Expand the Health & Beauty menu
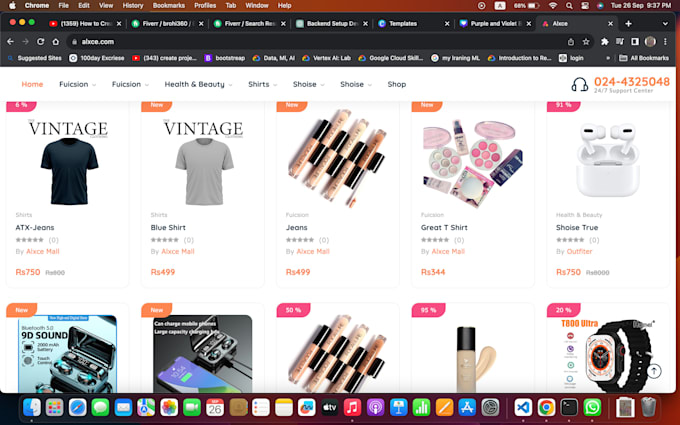Screen dimensions: 680x425 198,84
